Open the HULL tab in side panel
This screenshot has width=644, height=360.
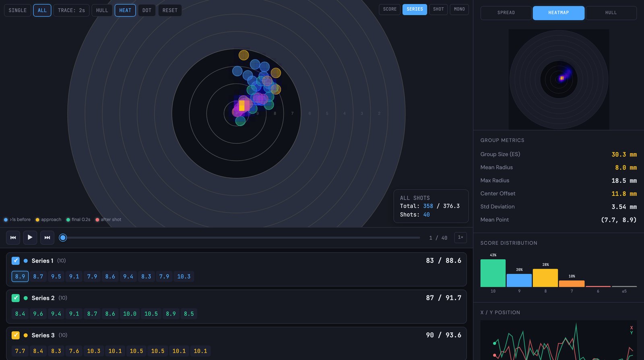[611, 13]
